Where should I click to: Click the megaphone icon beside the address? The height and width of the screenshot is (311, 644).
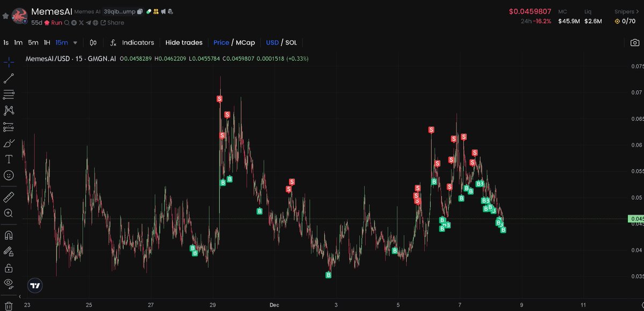point(163,11)
